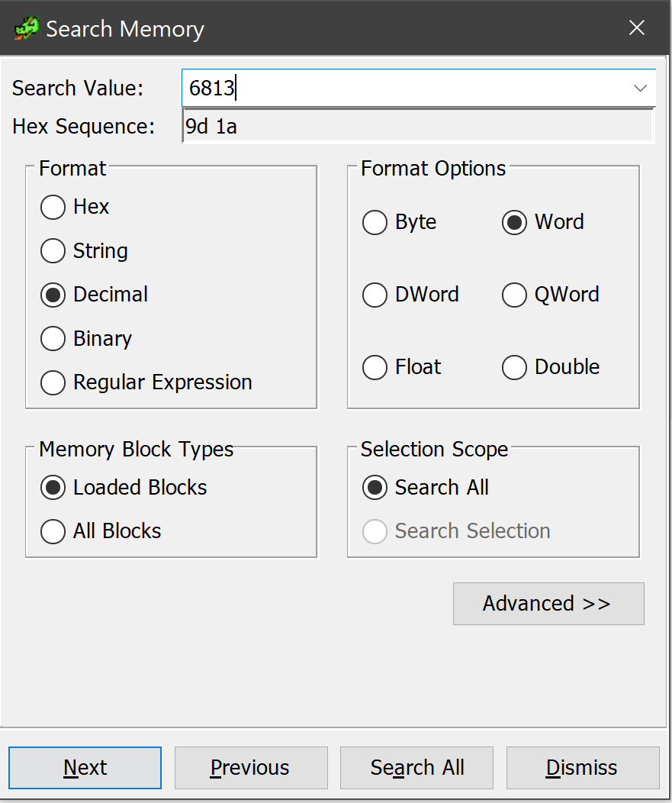The height and width of the screenshot is (803, 672).
Task: Enable All Blocks memory search
Action: click(53, 531)
